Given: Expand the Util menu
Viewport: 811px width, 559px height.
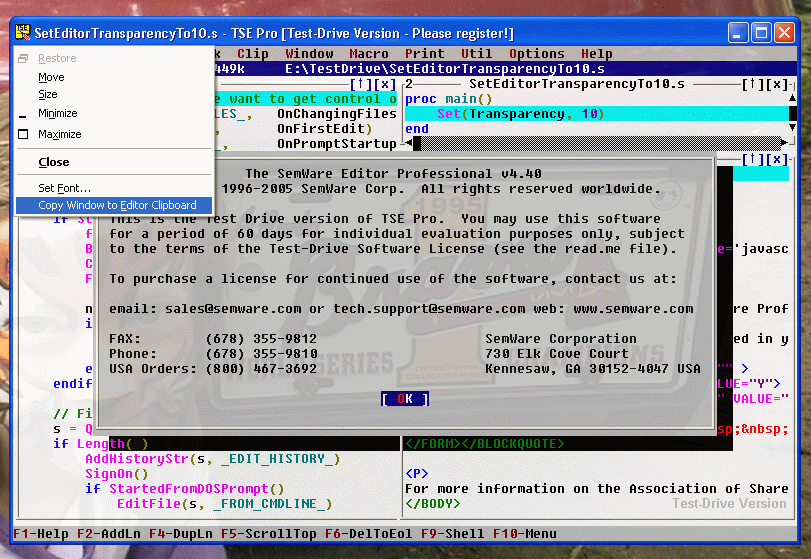Looking at the screenshot, I should point(476,54).
